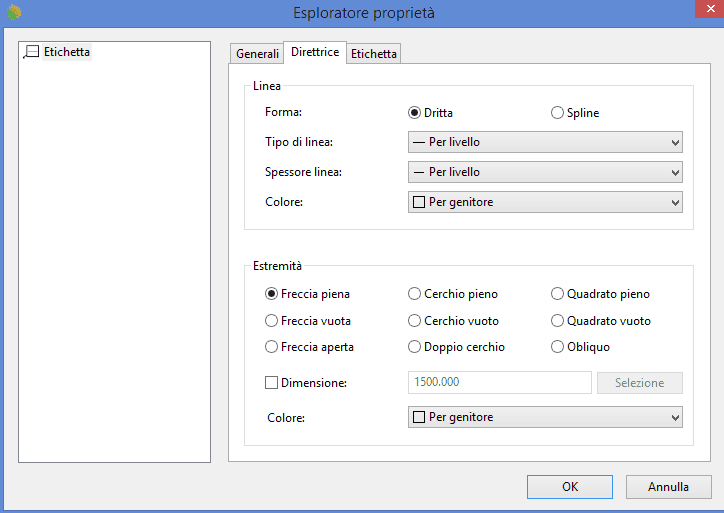Screen dimensions: 724x513
Task: Open the Etichetta tab
Action: (x=373, y=54)
